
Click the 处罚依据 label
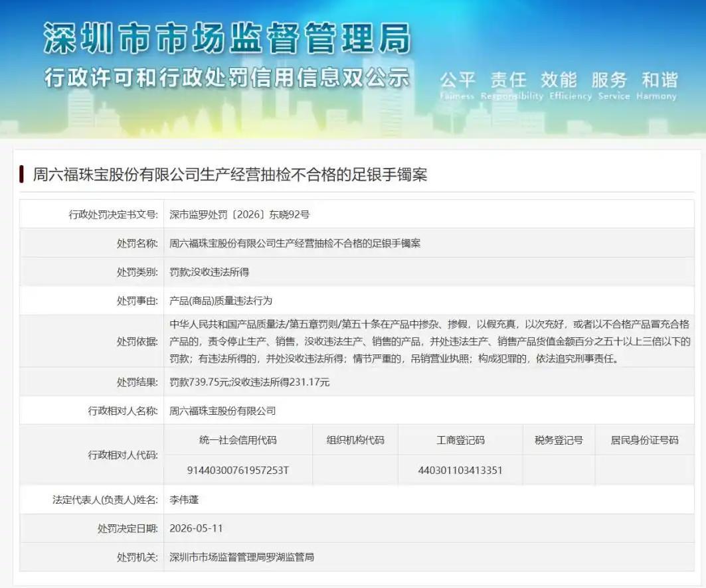point(137,342)
